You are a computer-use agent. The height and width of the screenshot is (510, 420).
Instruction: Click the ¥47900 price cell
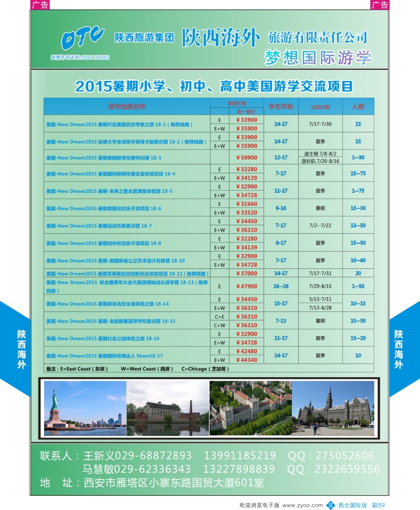tap(246, 286)
